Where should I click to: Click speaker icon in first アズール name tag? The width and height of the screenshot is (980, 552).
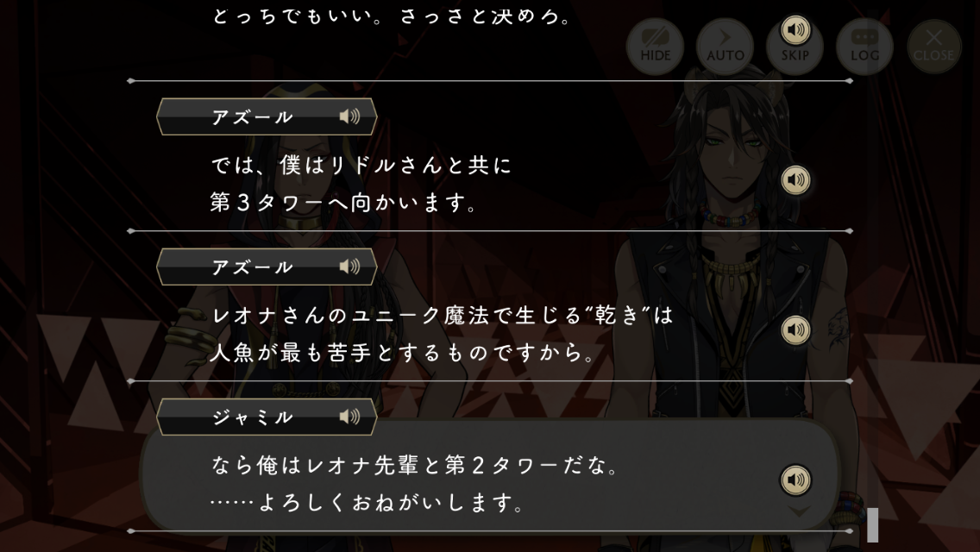click(x=349, y=116)
